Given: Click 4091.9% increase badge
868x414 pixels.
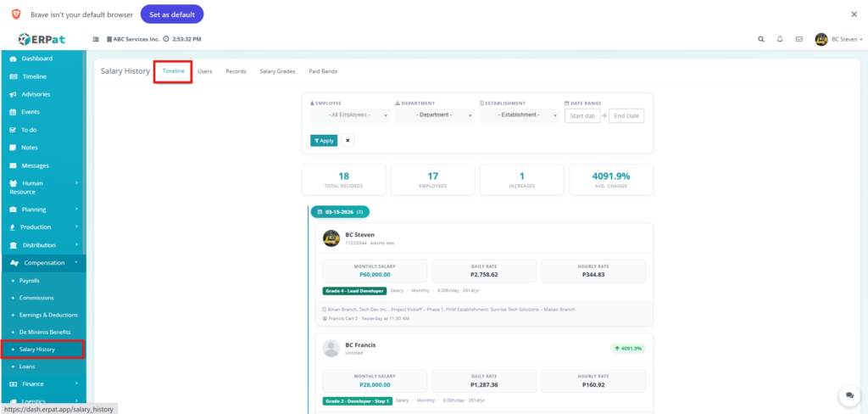Looking at the screenshot, I should click(628, 349).
